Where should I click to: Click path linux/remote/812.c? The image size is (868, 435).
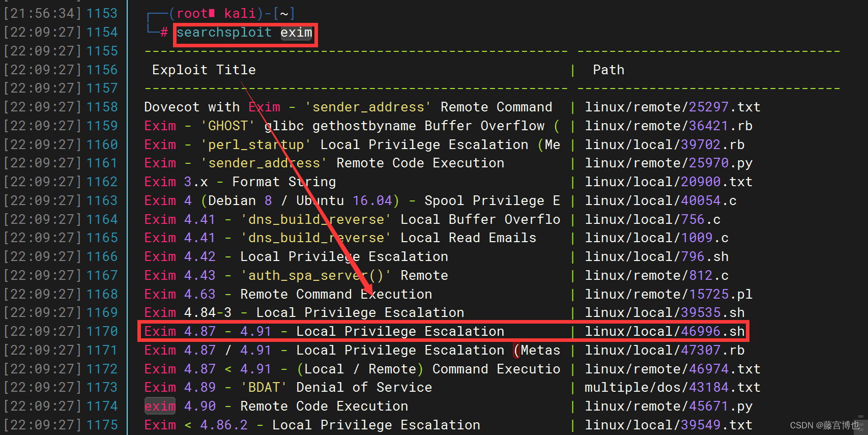[x=656, y=275]
